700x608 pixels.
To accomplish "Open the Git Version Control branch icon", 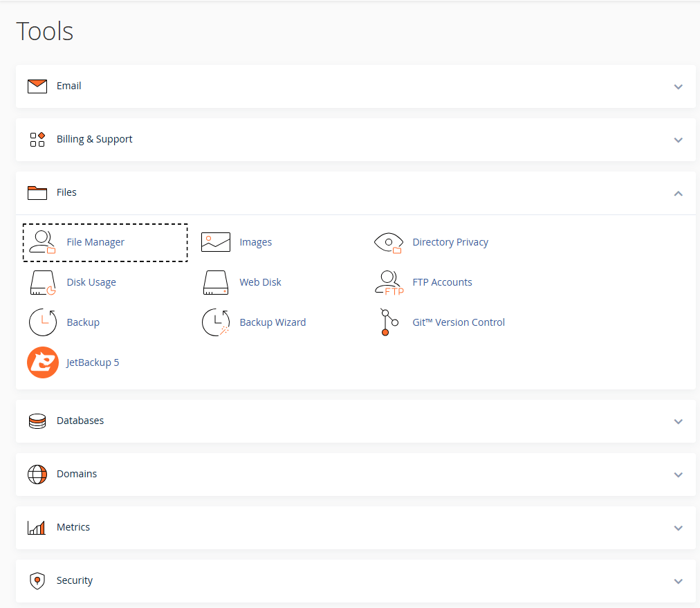I will tap(389, 322).
